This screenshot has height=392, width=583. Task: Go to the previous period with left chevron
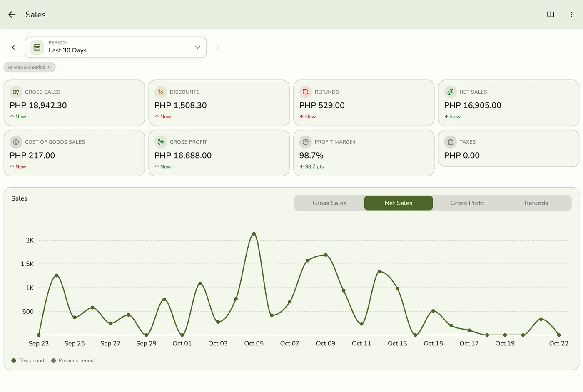[13, 47]
